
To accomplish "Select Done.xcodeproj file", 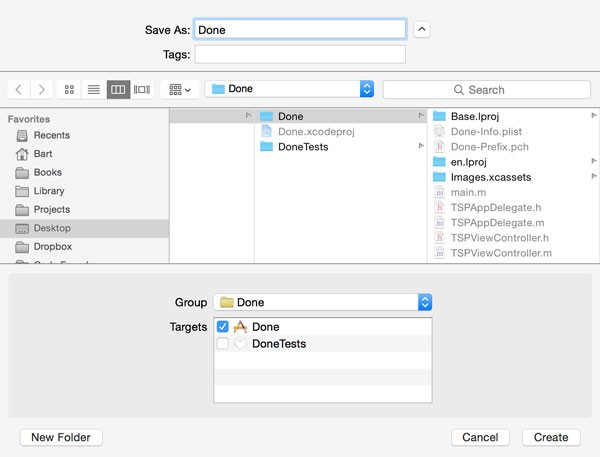I will pyautogui.click(x=341, y=131).
